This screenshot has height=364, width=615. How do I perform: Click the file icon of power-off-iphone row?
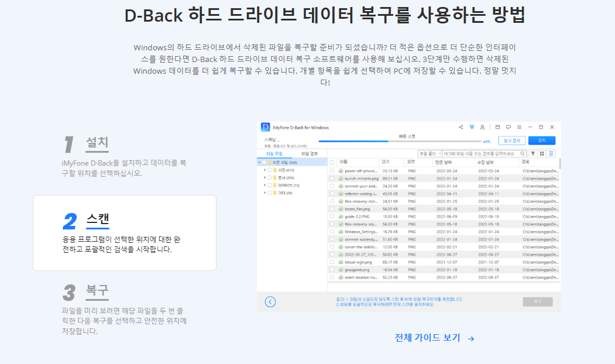pos(341,171)
